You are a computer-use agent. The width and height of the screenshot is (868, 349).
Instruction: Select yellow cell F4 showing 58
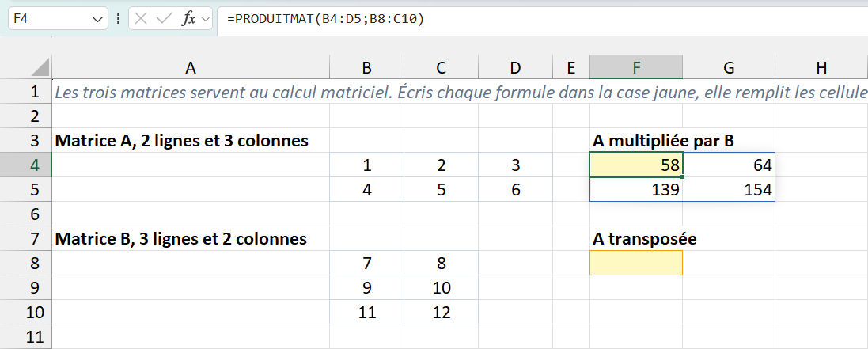tap(636, 165)
